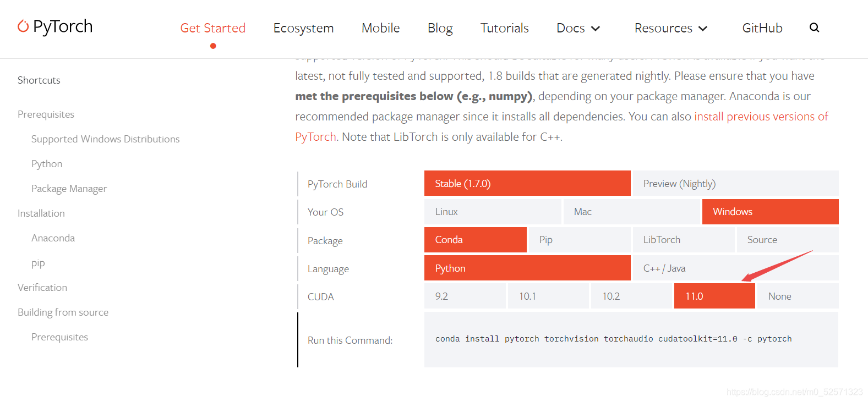Choose Mac as your OS
The image size is (868, 402).
tap(631, 212)
